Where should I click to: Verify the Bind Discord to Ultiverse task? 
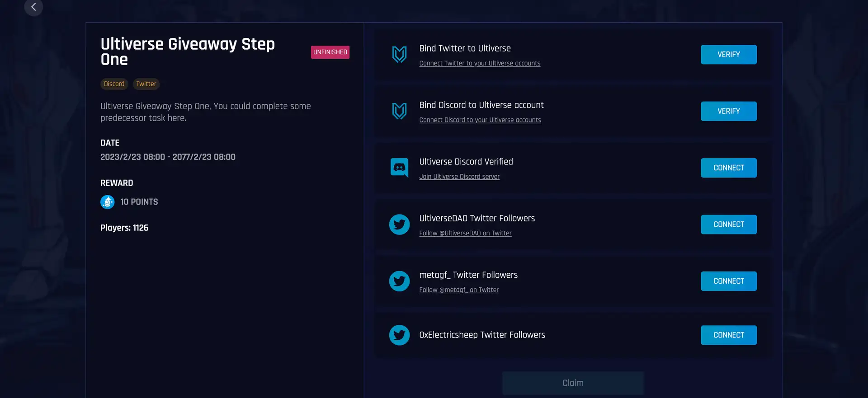click(x=728, y=111)
